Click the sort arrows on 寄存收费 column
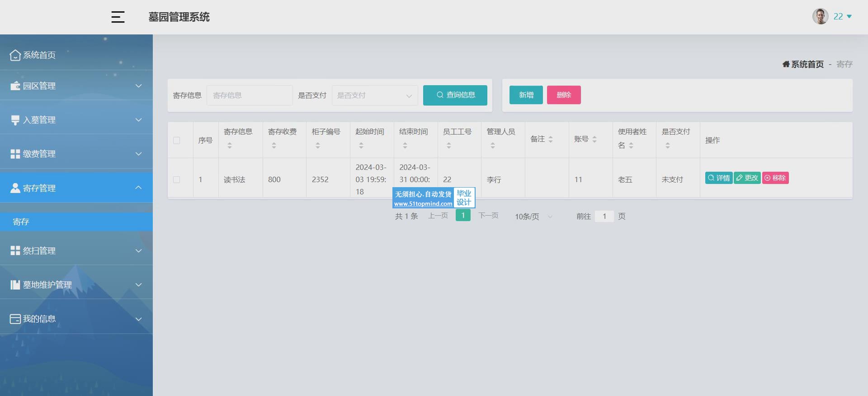This screenshot has width=868, height=396. pos(274,146)
